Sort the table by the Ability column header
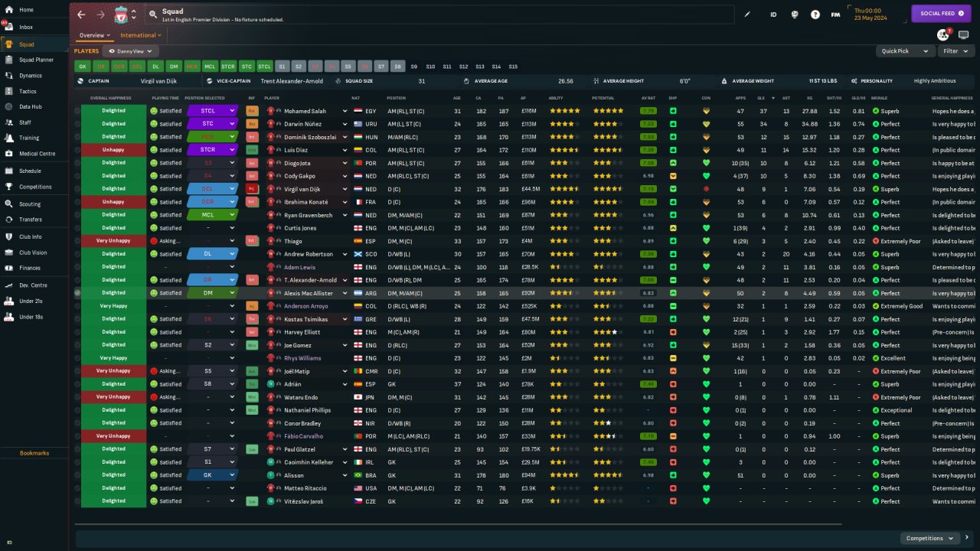980x551 pixels. pos(556,98)
